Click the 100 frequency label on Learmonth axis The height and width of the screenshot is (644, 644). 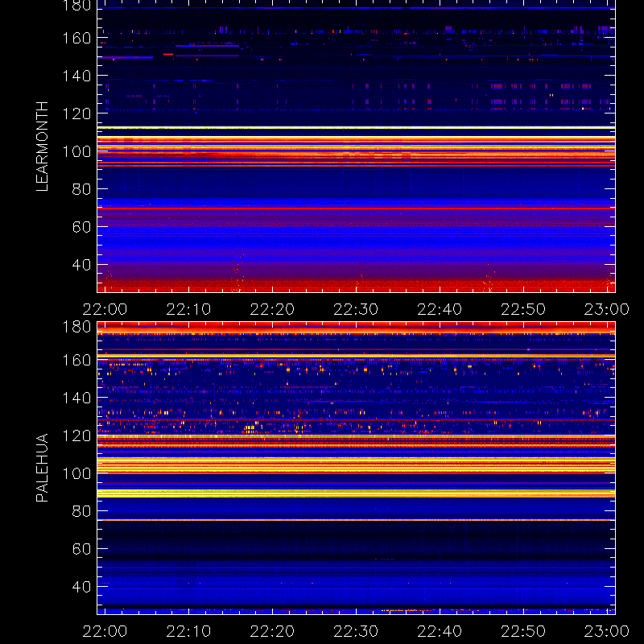point(76,151)
